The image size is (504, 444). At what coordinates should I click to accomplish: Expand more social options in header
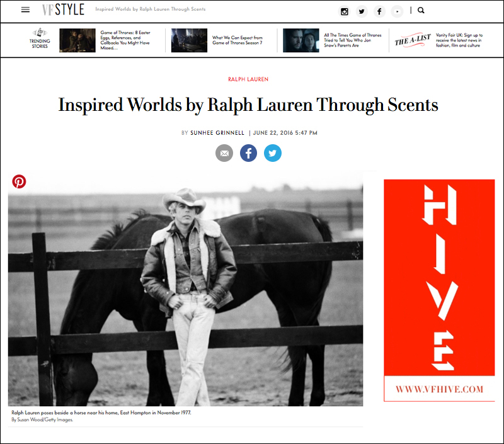[x=397, y=11]
